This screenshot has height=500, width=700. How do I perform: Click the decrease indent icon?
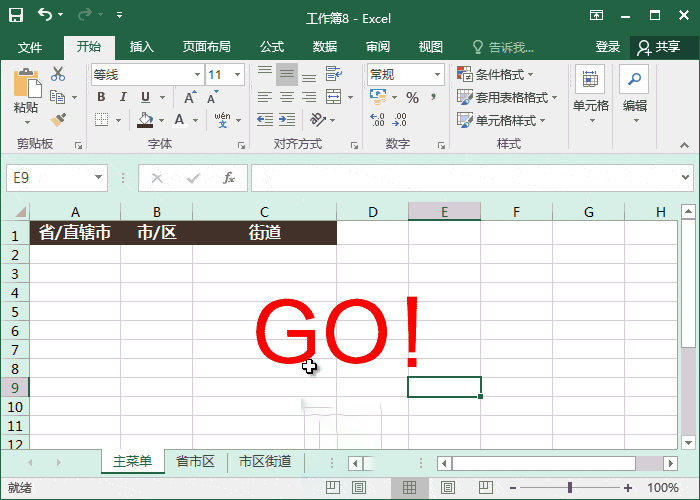[x=265, y=120]
